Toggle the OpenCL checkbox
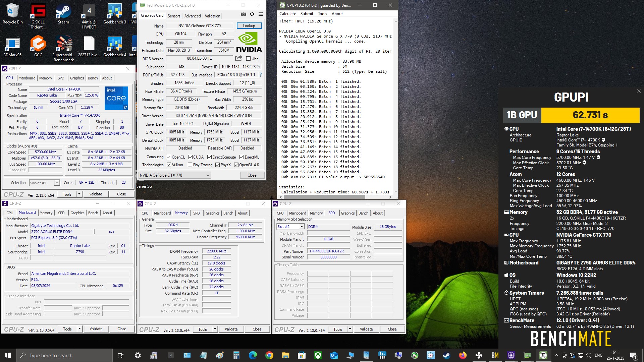 point(169,157)
